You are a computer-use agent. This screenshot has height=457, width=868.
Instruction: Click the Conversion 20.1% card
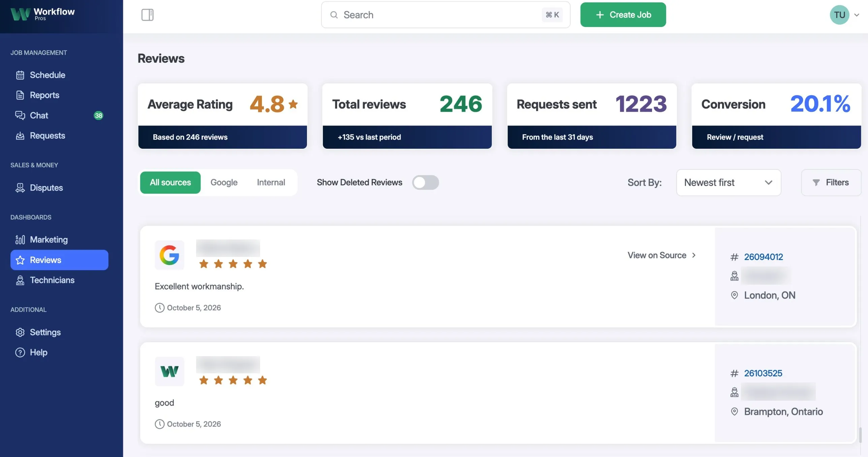[x=776, y=116]
